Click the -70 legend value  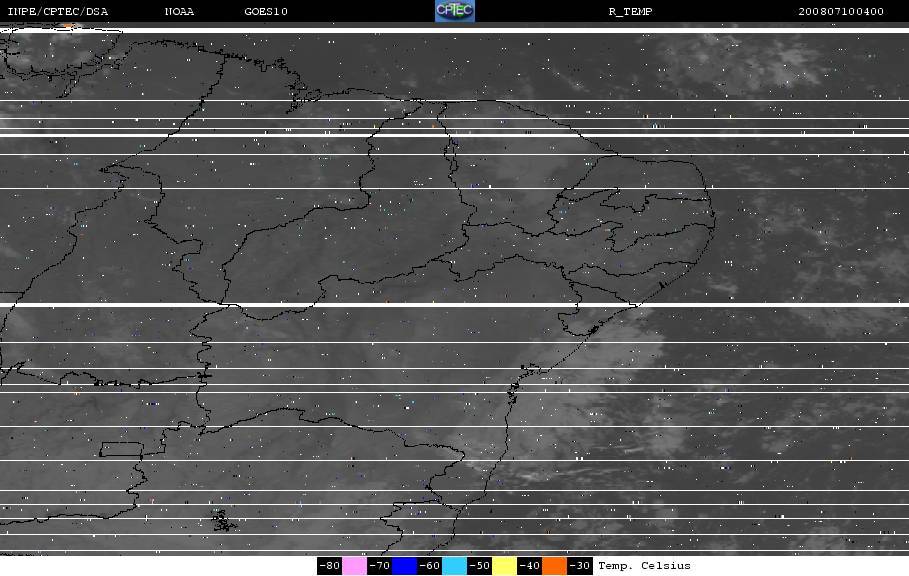pyautogui.click(x=379, y=566)
